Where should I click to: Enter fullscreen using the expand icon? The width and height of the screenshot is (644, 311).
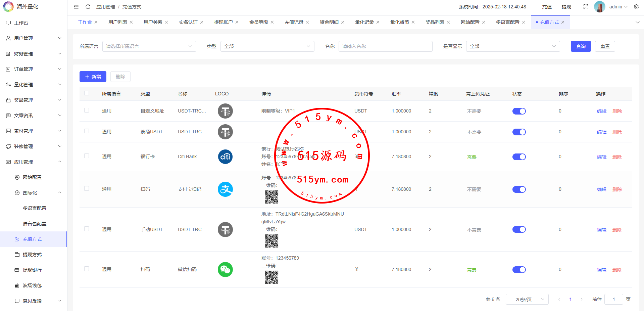586,7
